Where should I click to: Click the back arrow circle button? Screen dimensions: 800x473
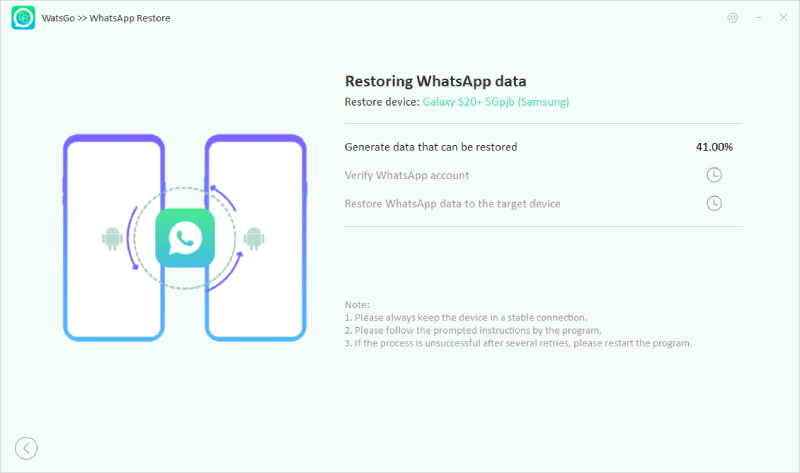[x=27, y=448]
